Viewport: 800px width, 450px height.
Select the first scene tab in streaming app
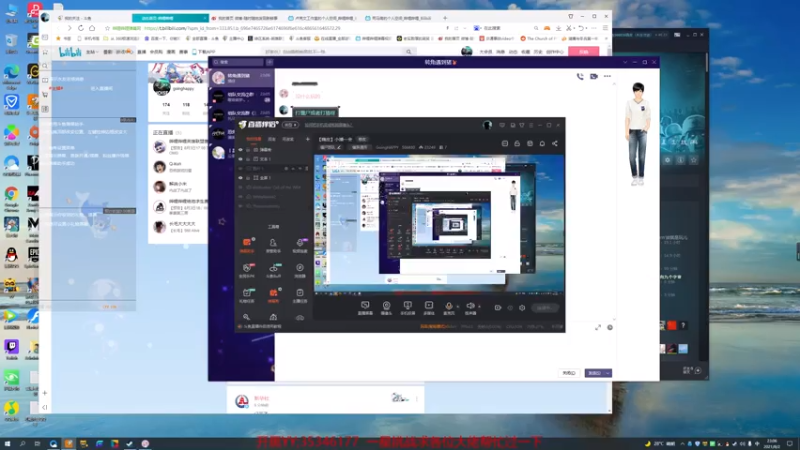pos(254,139)
